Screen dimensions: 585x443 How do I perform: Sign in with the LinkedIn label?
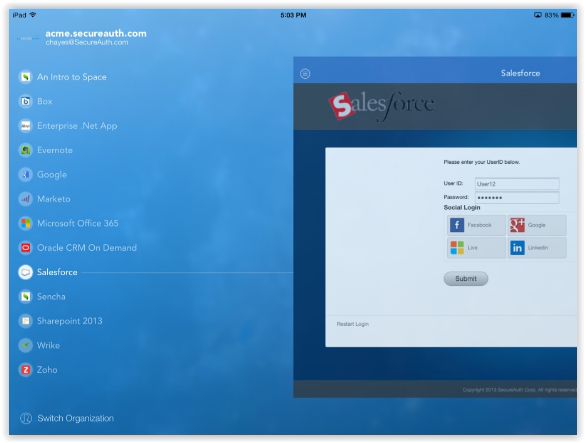538,248
